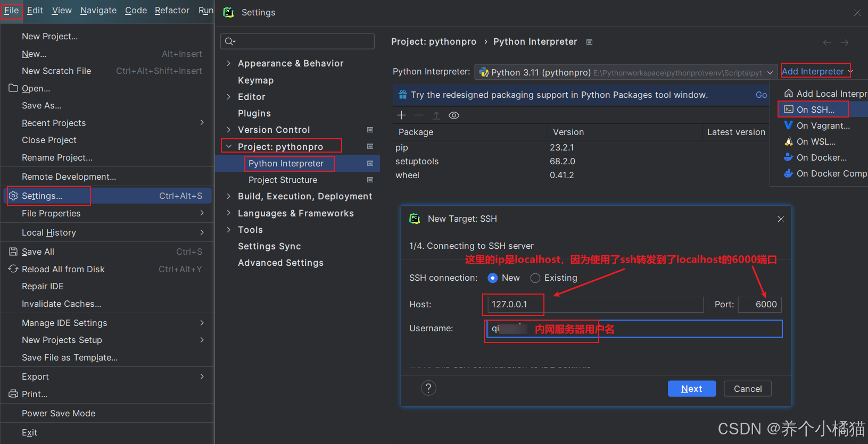
Task: Collapse the Project: pythonpro tree node
Action: pos(229,146)
